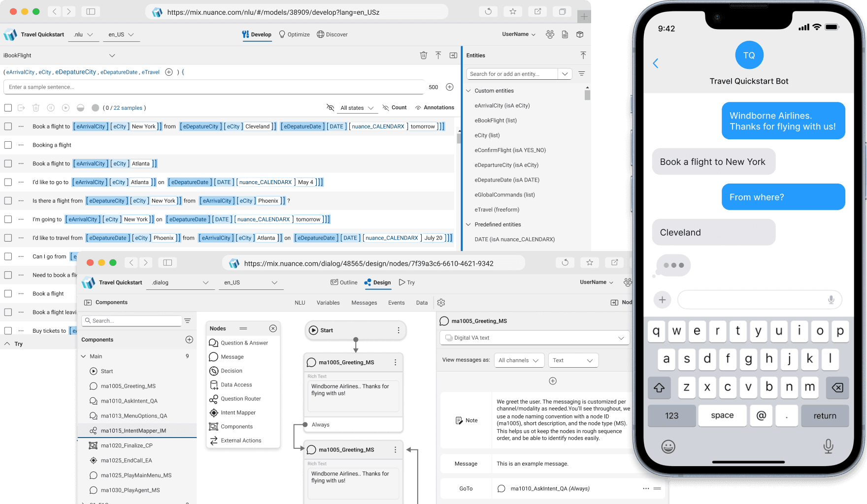
Task: Toggle the Count option
Action: [x=395, y=108]
